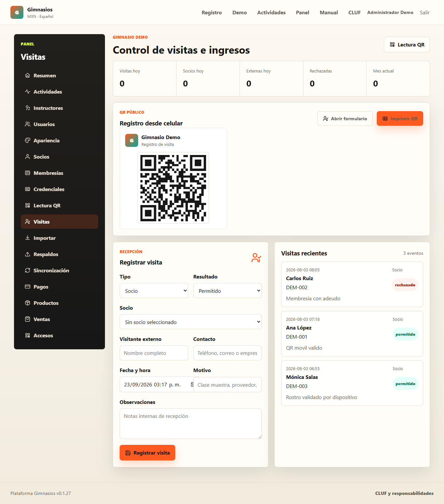Click the orange person-check icon beside Registrar visita
This screenshot has height=504, width=444.
[256, 258]
